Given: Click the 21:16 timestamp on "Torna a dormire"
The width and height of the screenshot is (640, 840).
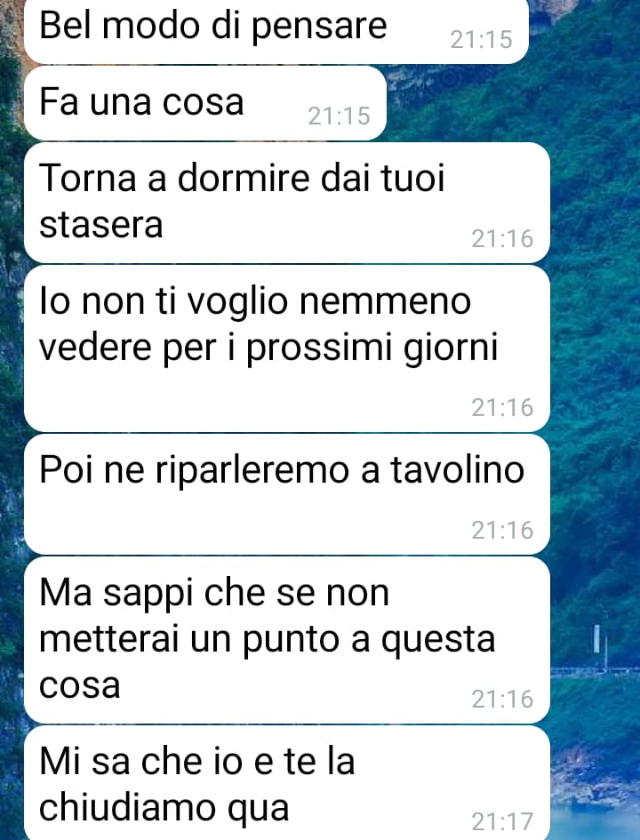Looking at the screenshot, I should tap(502, 239).
